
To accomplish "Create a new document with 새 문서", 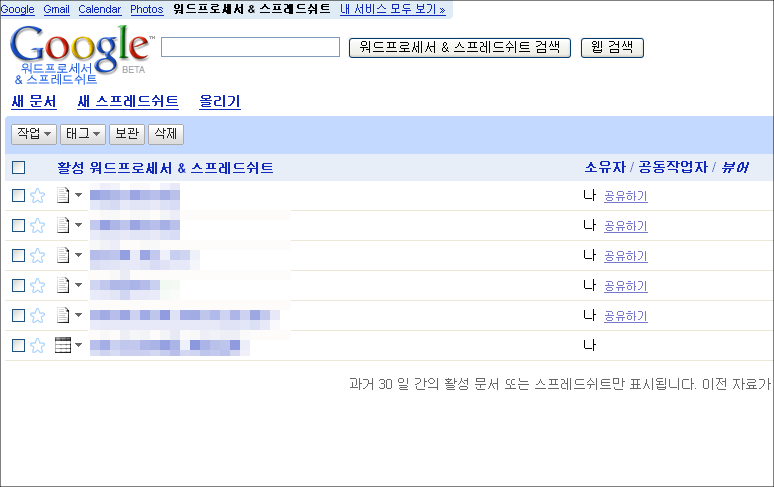I will click(34, 102).
